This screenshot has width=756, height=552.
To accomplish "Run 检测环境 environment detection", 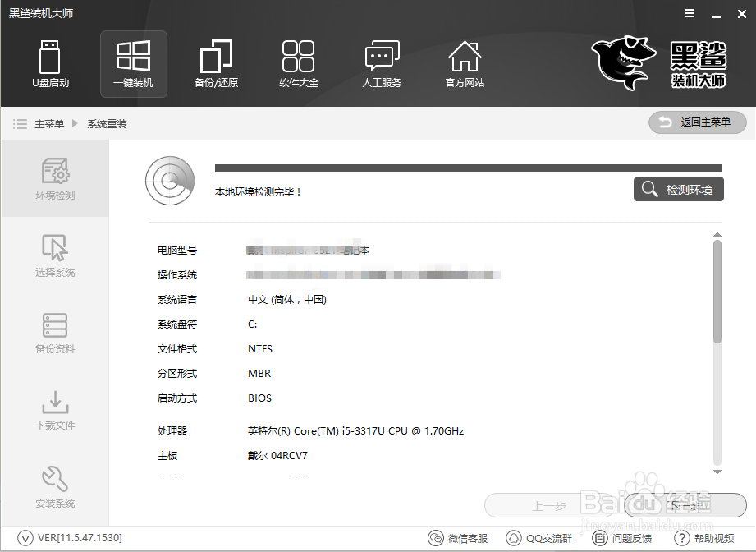I will 678,188.
